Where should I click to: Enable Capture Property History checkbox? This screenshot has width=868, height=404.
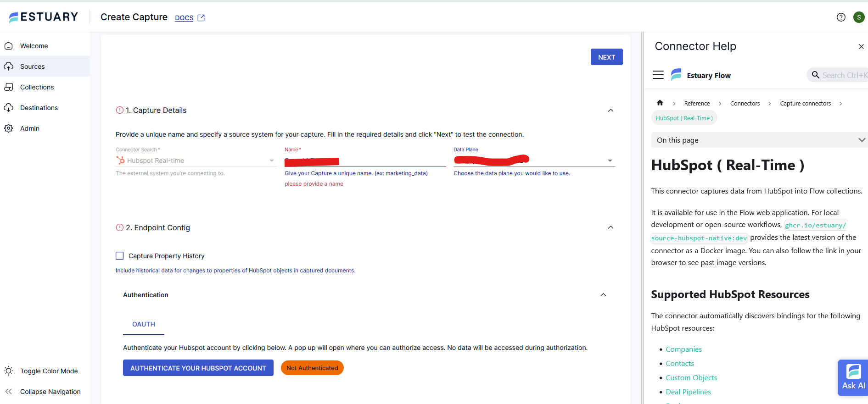120,255
